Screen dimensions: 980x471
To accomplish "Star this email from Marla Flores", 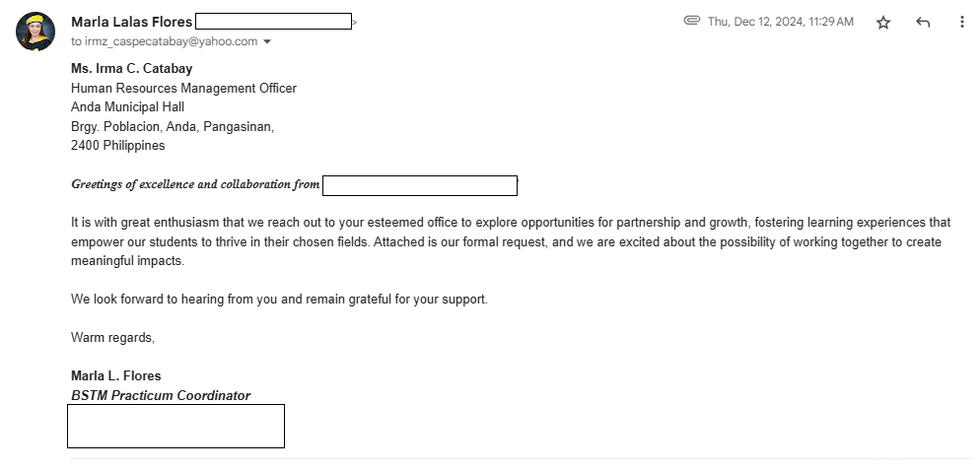I will pyautogui.click(x=883, y=22).
